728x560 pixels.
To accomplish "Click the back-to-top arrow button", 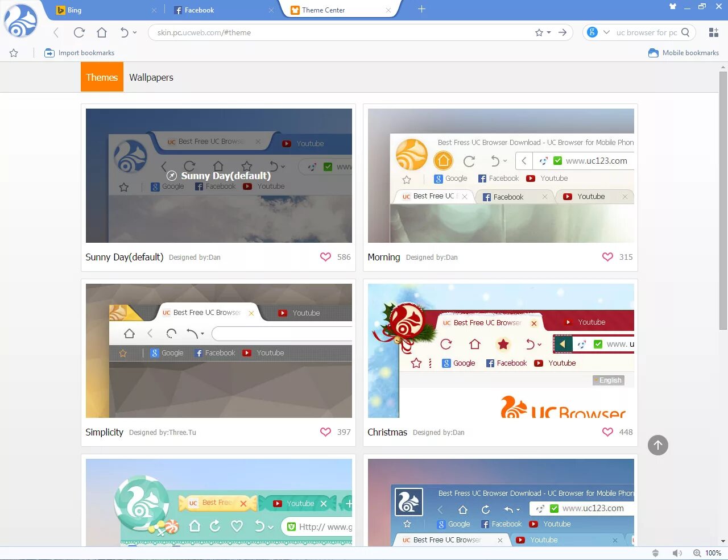I will coord(658,445).
